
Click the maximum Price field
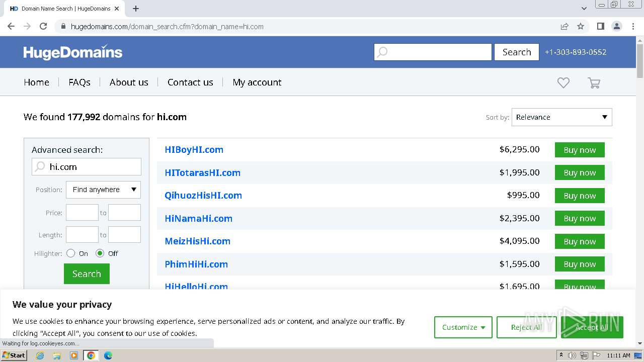click(x=124, y=213)
